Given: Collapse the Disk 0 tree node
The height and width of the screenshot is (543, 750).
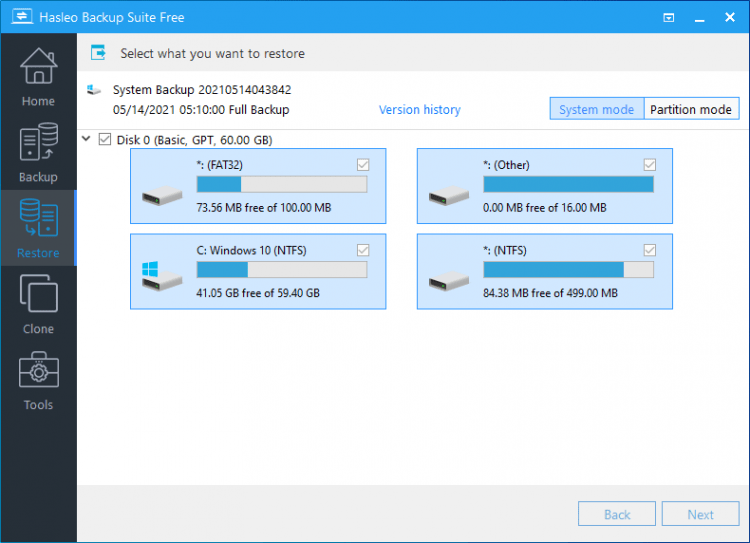Looking at the screenshot, I should tap(86, 139).
